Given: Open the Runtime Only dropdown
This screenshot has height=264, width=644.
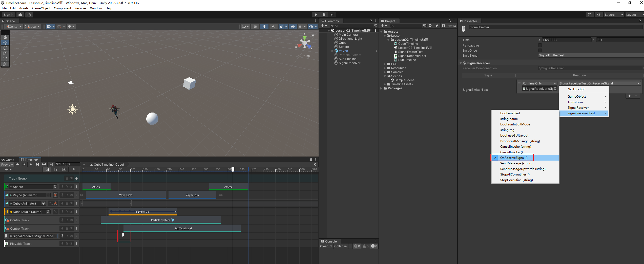Looking at the screenshot, I should [x=539, y=83].
